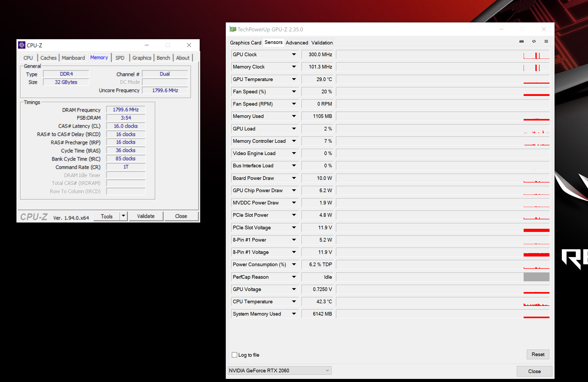The height and width of the screenshot is (382, 588).
Task: Click the DRAM Frequency value field
Action: pos(126,110)
